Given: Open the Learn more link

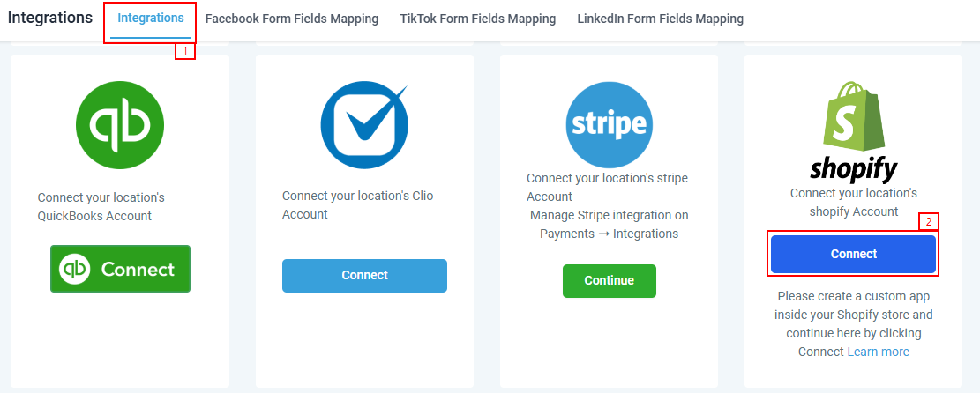Looking at the screenshot, I should click(x=878, y=352).
